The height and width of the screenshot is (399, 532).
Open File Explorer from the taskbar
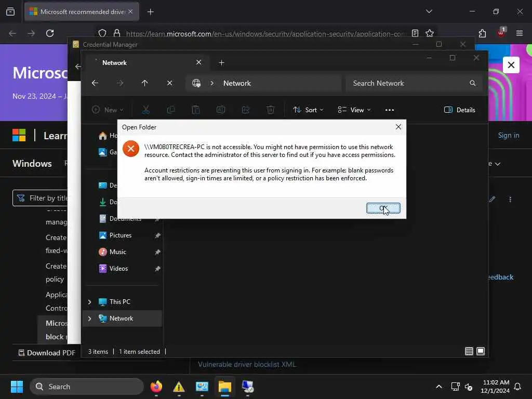[x=224, y=387]
